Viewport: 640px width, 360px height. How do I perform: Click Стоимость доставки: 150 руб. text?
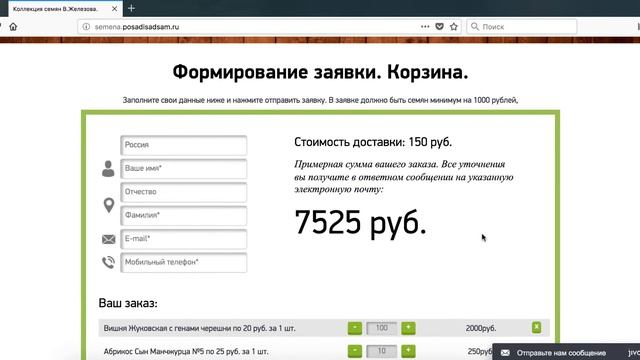pos(373,142)
